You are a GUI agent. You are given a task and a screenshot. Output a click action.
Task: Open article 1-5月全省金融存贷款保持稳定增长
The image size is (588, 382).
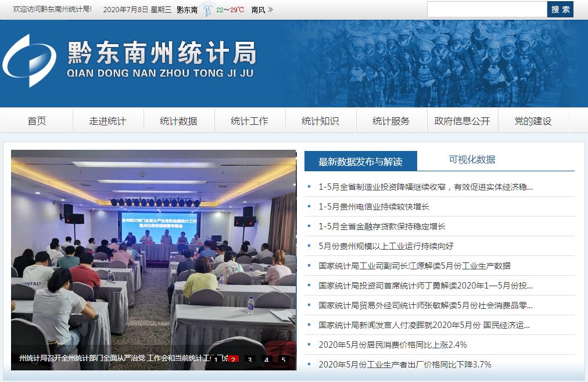382,226
